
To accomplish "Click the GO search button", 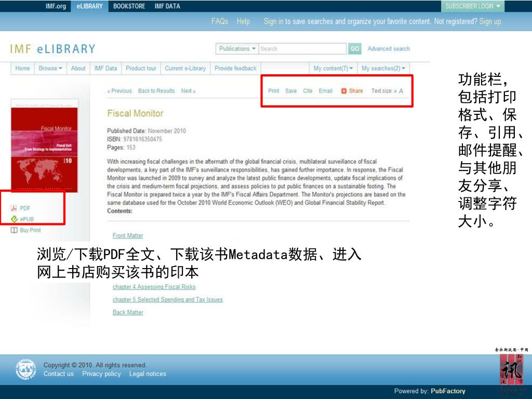I will (354, 48).
